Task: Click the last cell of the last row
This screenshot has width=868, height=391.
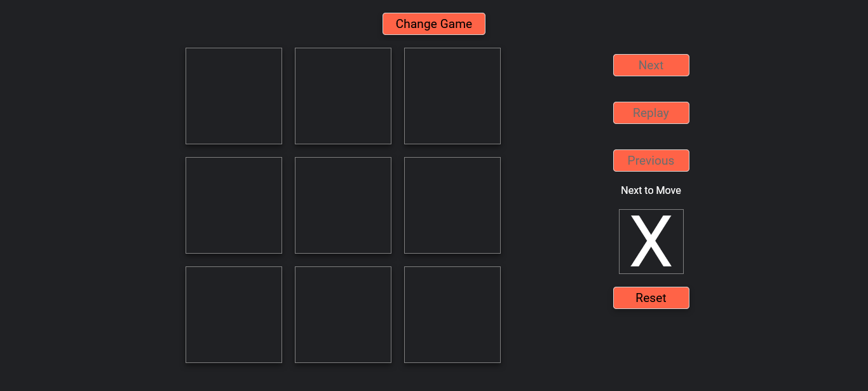Action: [x=452, y=315]
